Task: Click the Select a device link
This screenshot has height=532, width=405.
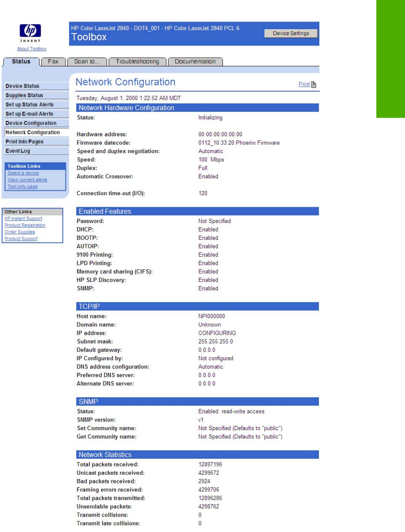Action: point(23,173)
